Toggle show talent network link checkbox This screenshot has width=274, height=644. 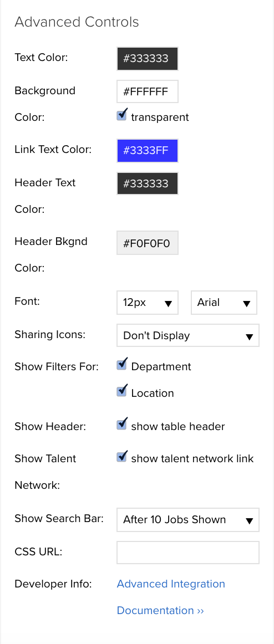click(121, 457)
